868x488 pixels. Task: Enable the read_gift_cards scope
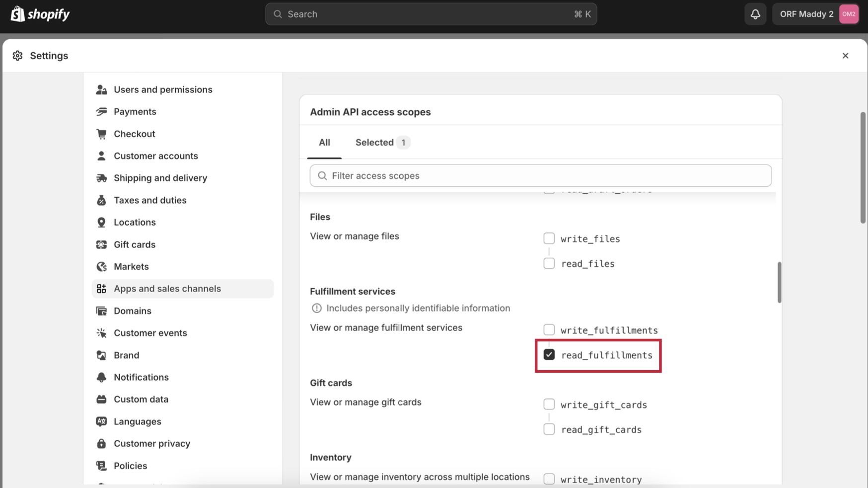[549, 429]
